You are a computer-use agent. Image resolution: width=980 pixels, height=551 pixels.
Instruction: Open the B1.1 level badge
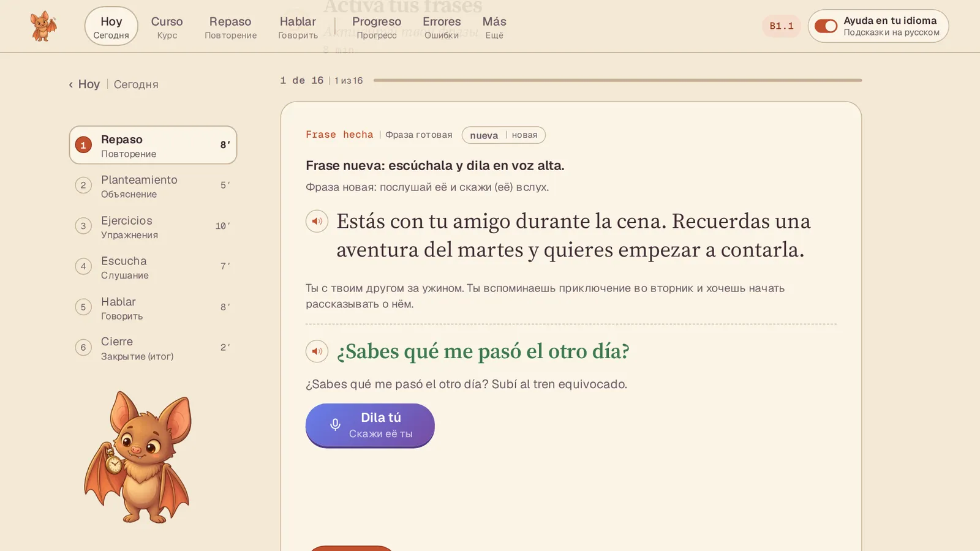[782, 26]
